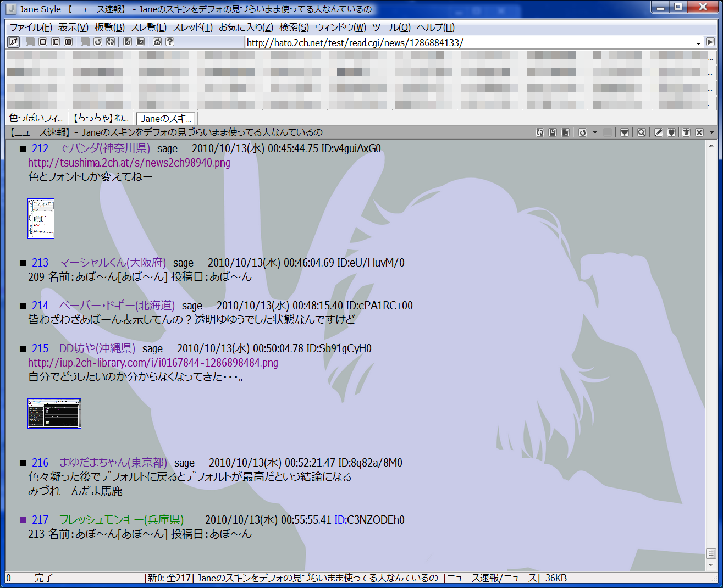The image size is (723, 588).
Task: Open the ヘルプ(H) menu
Action: (x=435, y=27)
